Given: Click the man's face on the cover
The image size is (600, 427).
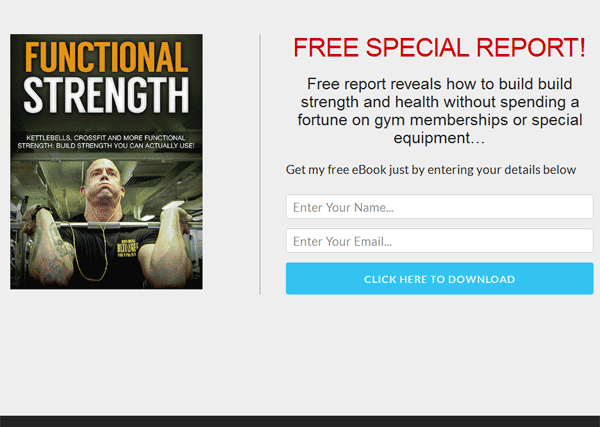Looking at the screenshot, I should pos(104,182).
